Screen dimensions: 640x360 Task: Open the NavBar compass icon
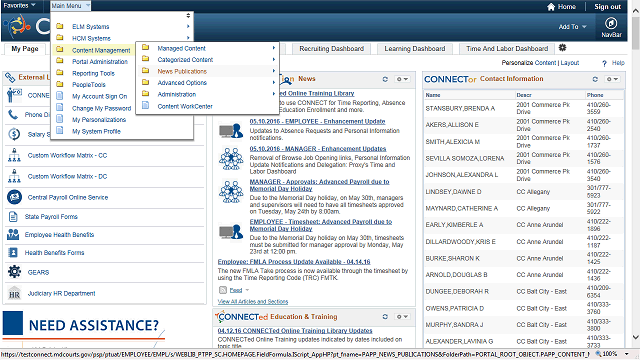coord(611,23)
